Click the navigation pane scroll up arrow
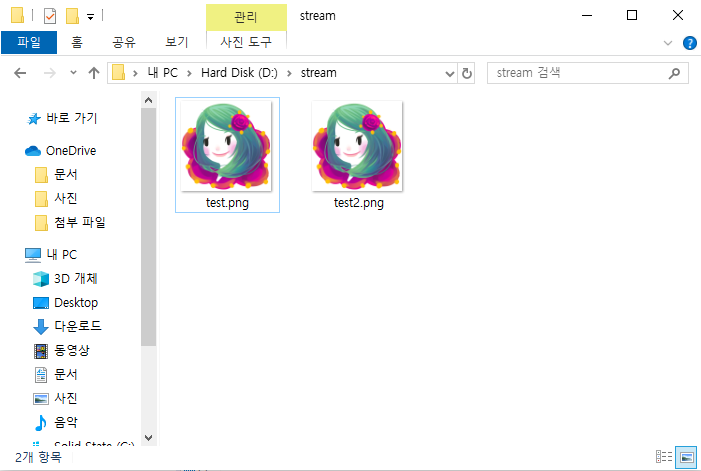This screenshot has height=471, width=701. 149,101
